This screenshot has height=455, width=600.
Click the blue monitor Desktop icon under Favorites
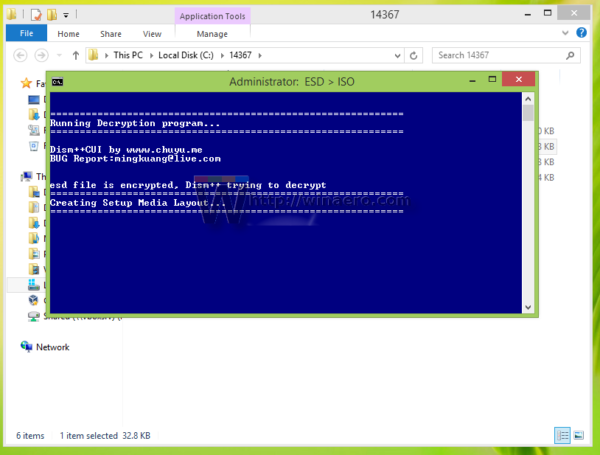tap(34, 100)
